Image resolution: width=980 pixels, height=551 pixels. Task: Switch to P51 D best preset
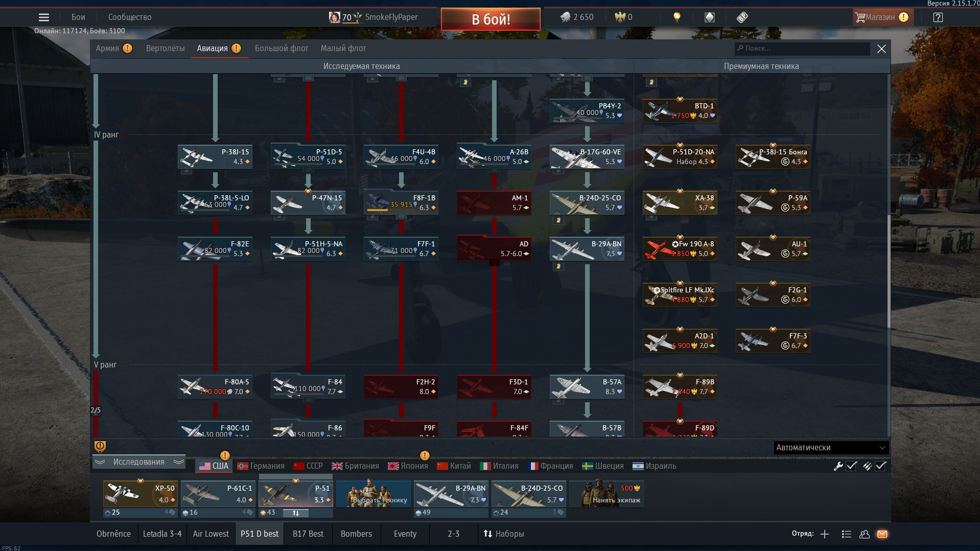tap(260, 534)
